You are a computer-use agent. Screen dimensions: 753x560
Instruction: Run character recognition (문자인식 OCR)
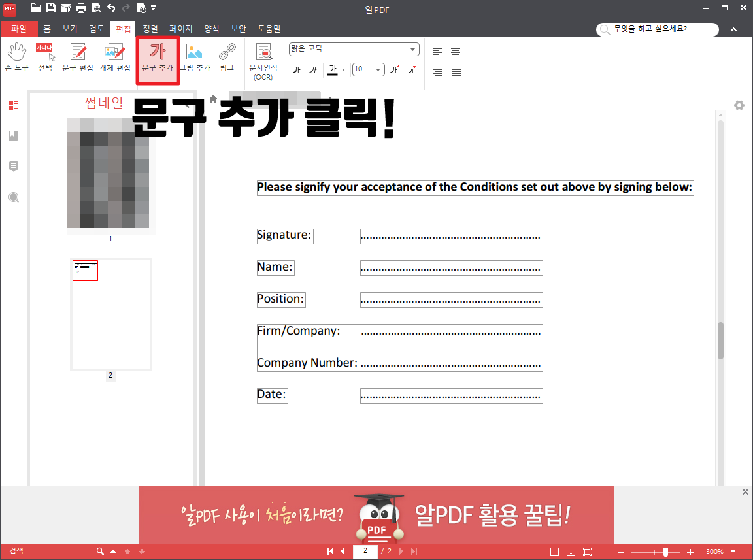pos(263,62)
